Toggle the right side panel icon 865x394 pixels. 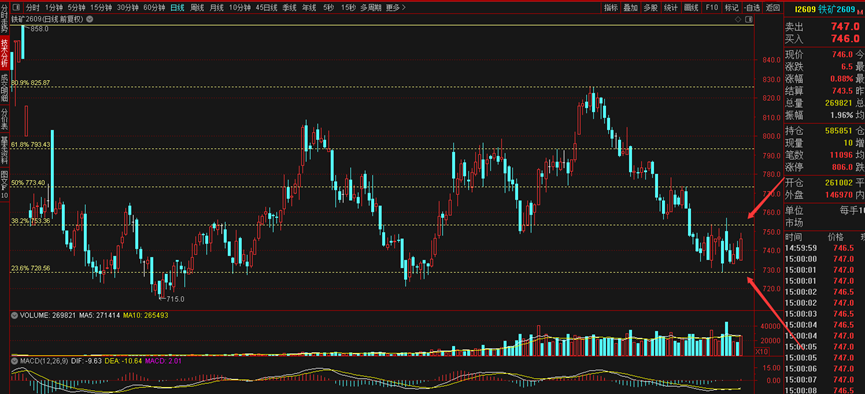[x=749, y=19]
